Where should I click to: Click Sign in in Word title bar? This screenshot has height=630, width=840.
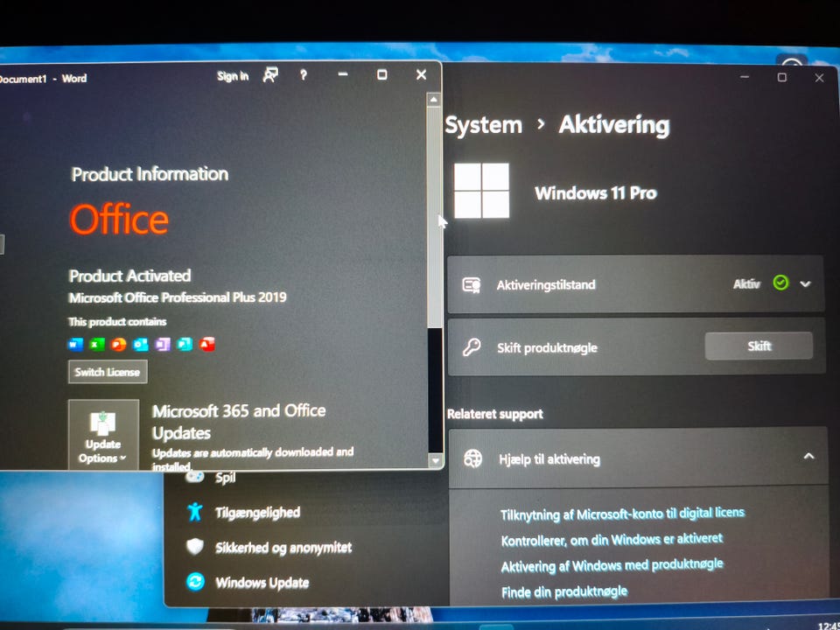[233, 76]
